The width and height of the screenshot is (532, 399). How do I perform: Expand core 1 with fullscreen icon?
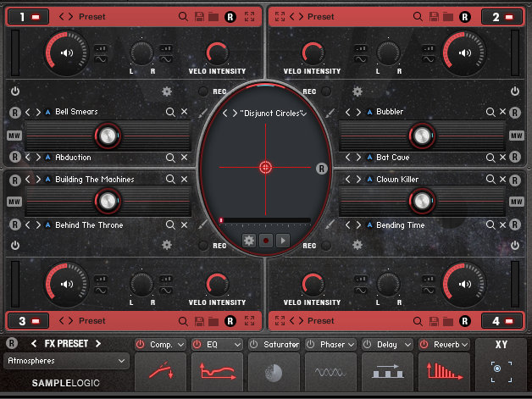(249, 17)
